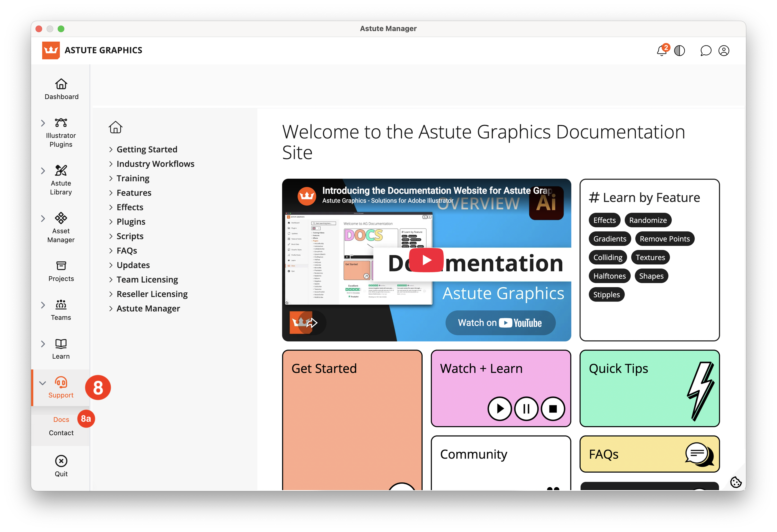
Task: Click the Astute Graphics crown logo
Action: [51, 50]
